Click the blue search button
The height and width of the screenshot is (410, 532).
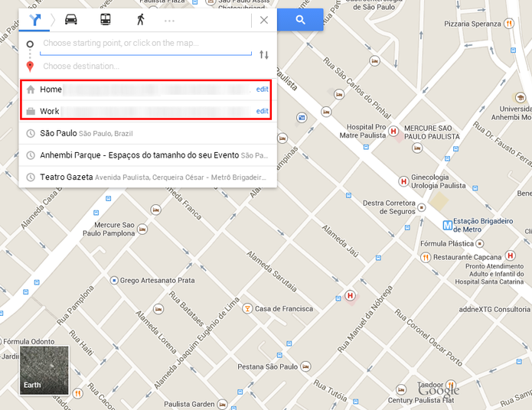300,20
